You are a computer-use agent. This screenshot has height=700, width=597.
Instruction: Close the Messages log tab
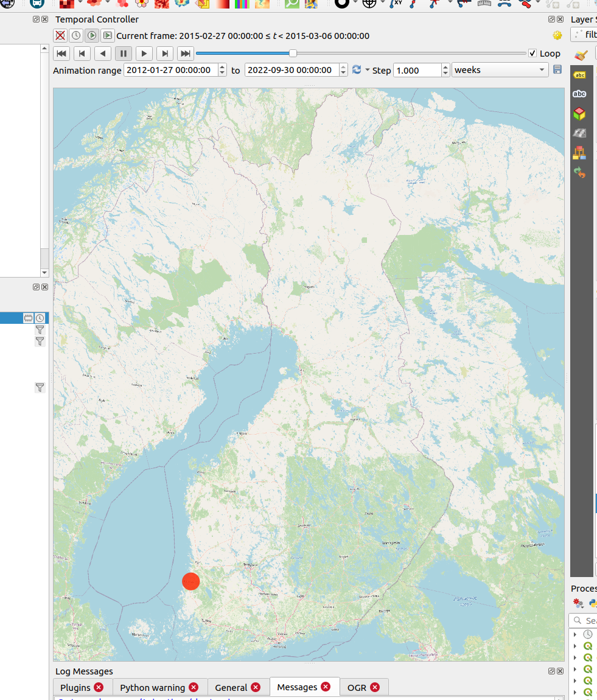pos(326,687)
